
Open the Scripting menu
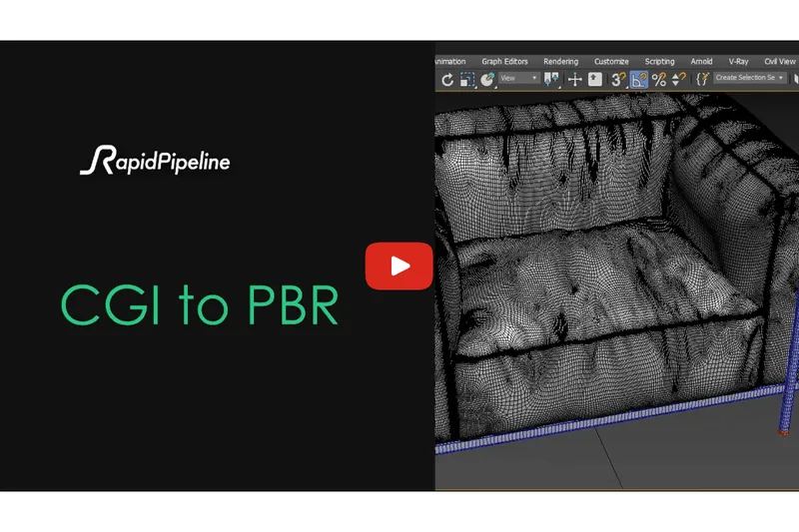(659, 62)
